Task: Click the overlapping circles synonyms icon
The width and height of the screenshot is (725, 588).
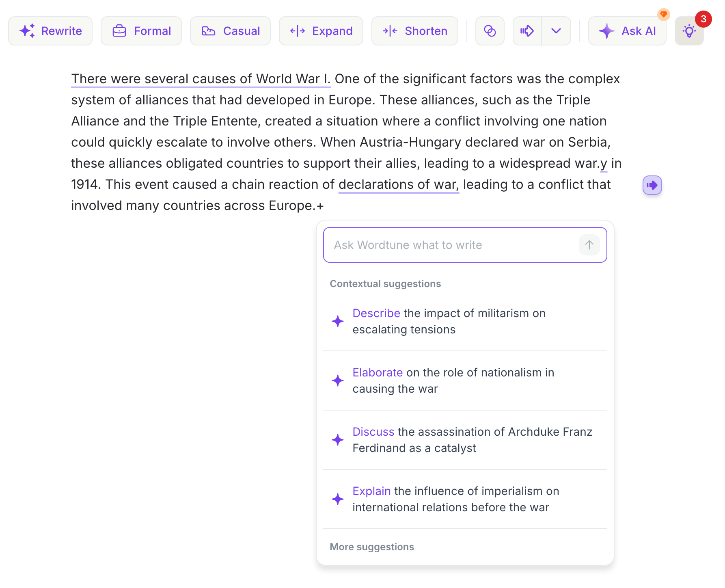Action: coord(490,31)
